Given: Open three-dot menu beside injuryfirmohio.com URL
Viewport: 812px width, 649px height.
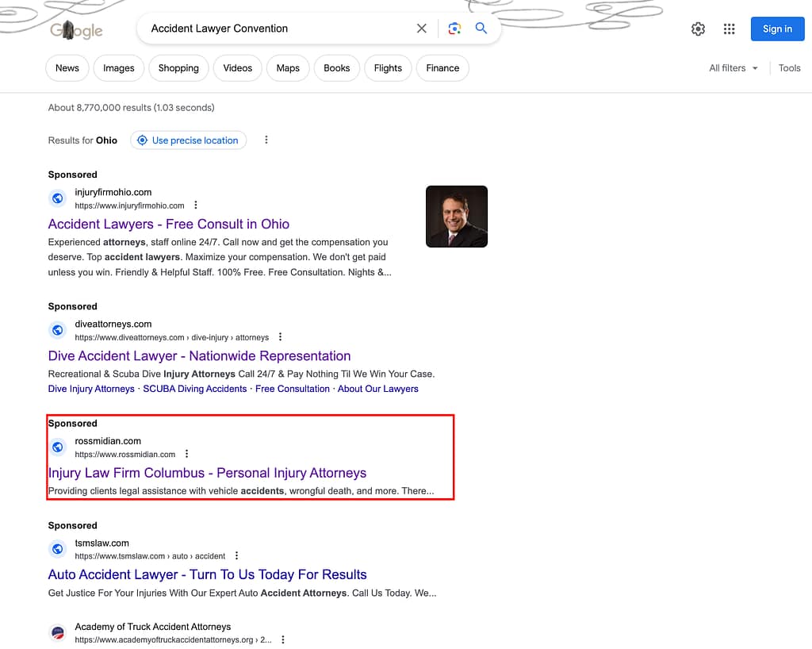Looking at the screenshot, I should click(x=196, y=205).
